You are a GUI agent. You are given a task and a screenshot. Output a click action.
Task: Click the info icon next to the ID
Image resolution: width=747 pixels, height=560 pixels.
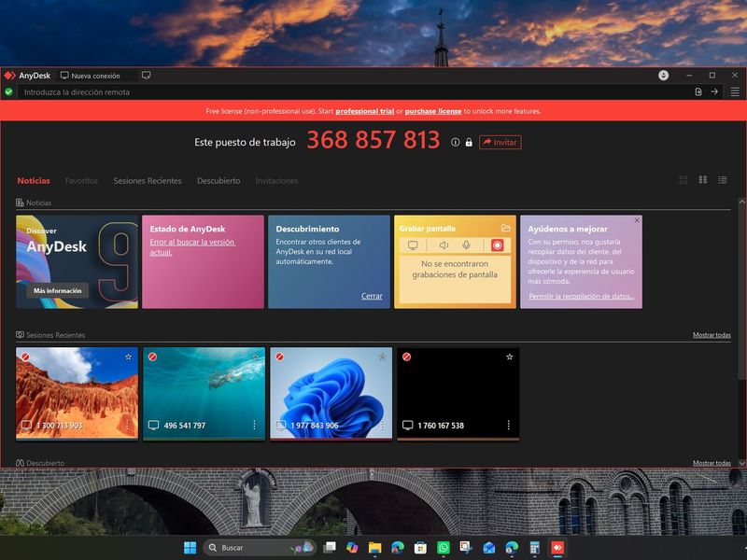coord(456,142)
